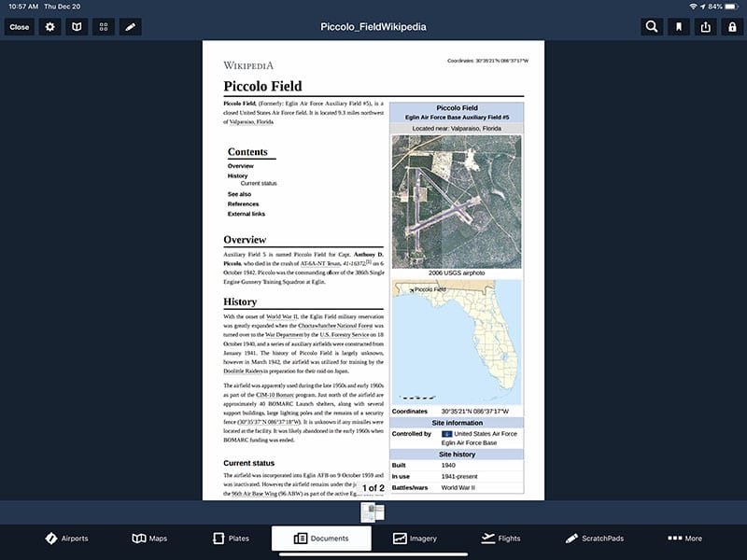
Task: Bookmark this document page
Action: click(x=679, y=27)
